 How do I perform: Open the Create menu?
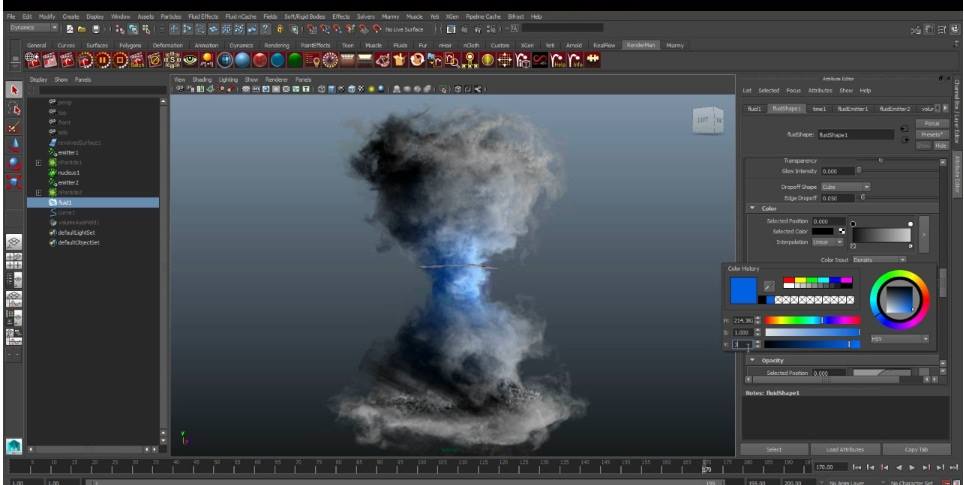[71, 17]
